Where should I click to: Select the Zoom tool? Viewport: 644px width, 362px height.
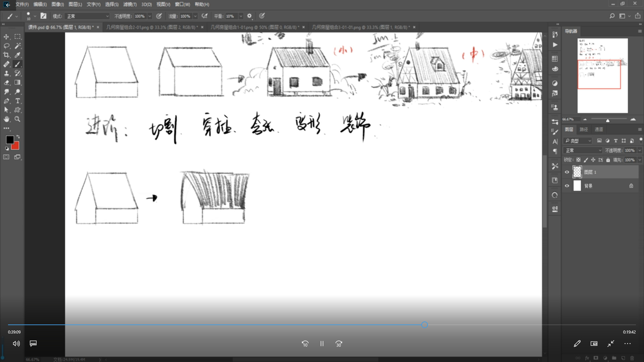click(x=17, y=119)
